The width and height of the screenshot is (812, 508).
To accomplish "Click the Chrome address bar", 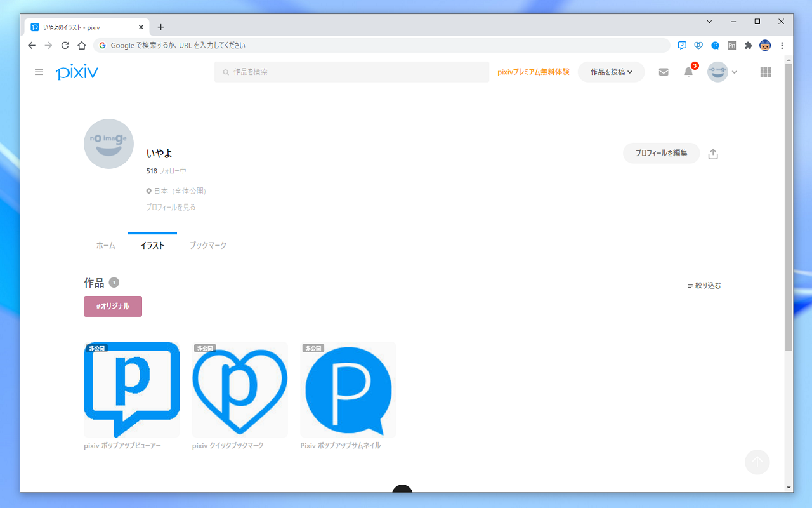I will [381, 46].
